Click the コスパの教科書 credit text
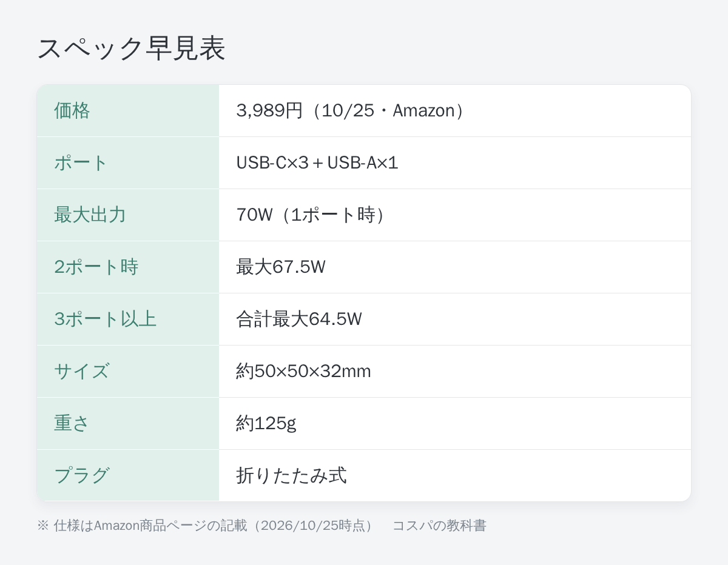The width and height of the screenshot is (728, 565). tap(439, 526)
